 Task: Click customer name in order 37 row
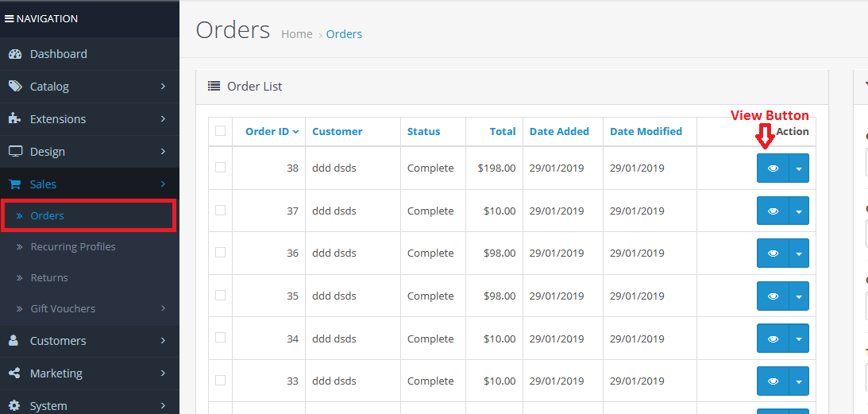coord(334,211)
